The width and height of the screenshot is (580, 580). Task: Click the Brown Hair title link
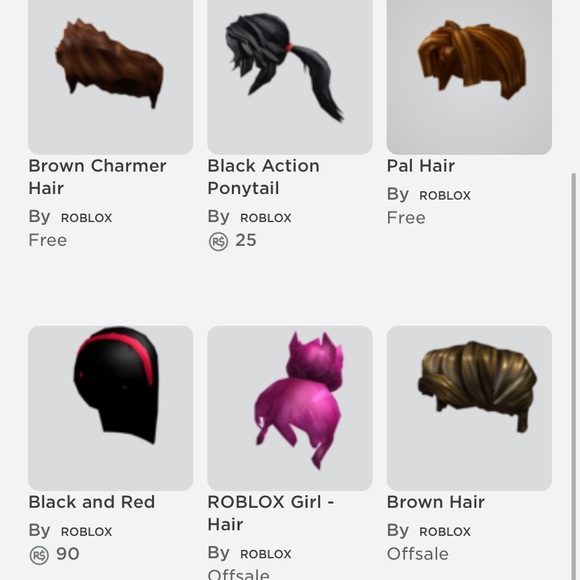click(436, 502)
